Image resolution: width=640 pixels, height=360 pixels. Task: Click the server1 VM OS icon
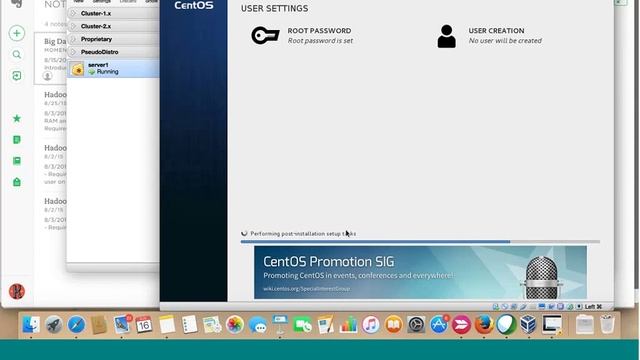(x=78, y=69)
